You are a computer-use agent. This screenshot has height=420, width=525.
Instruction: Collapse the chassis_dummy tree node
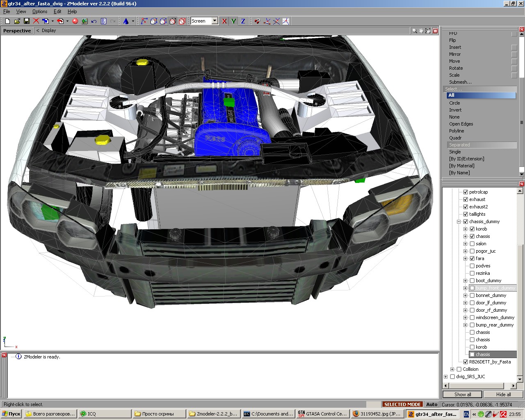(459, 221)
